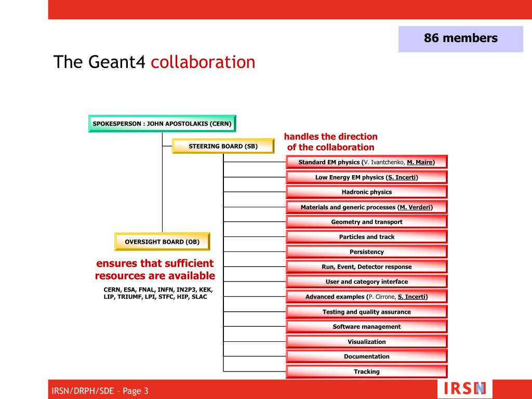Click ensures that sufficient resources are available text

[155, 270]
